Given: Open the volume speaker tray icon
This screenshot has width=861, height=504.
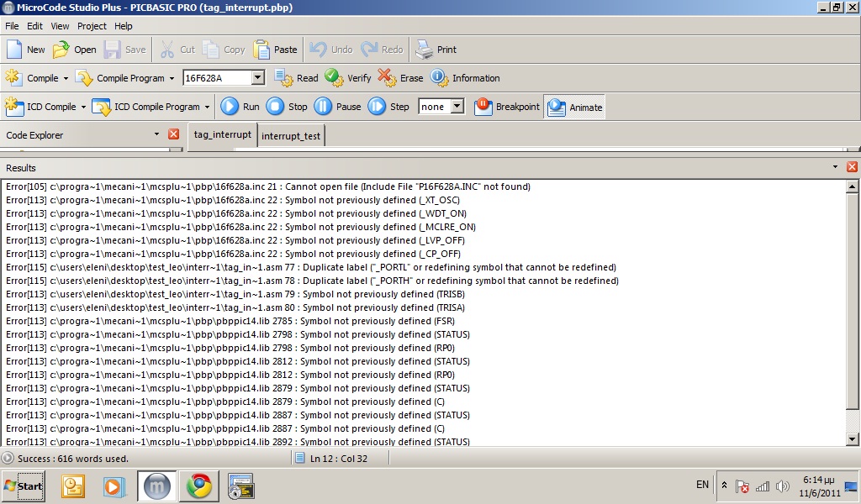Looking at the screenshot, I should coord(783,486).
